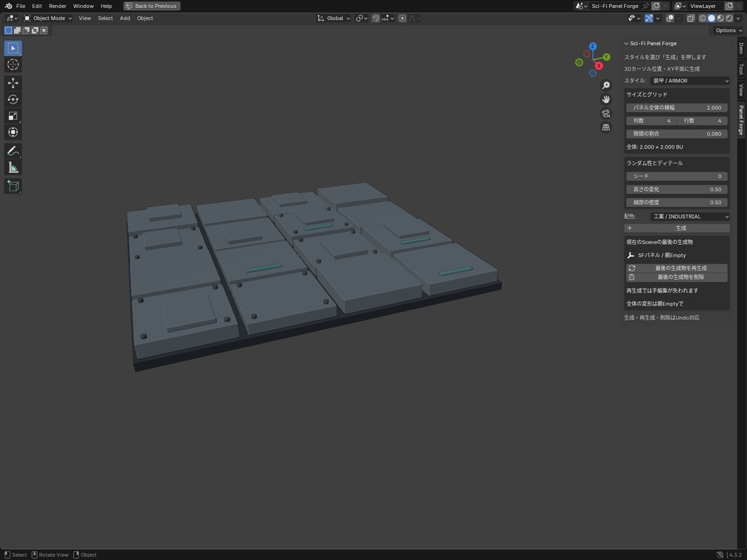This screenshot has width=747, height=560.
Task: Open the Object Mode dropdown
Action: click(x=47, y=18)
